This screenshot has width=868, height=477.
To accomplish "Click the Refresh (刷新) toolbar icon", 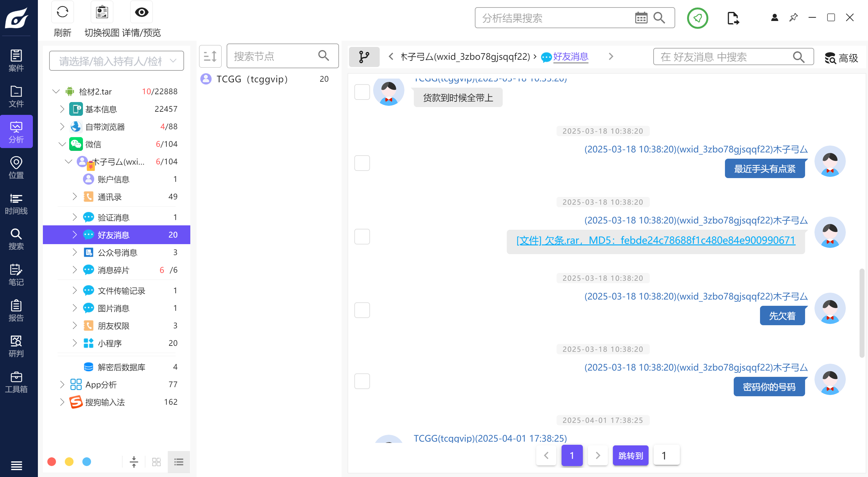I will [62, 13].
